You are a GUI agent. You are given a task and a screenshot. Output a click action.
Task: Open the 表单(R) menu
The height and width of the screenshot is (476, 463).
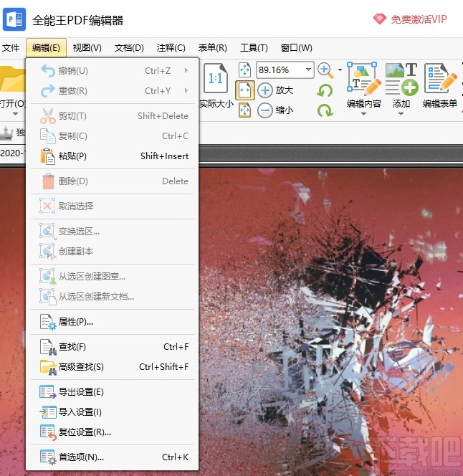point(213,48)
